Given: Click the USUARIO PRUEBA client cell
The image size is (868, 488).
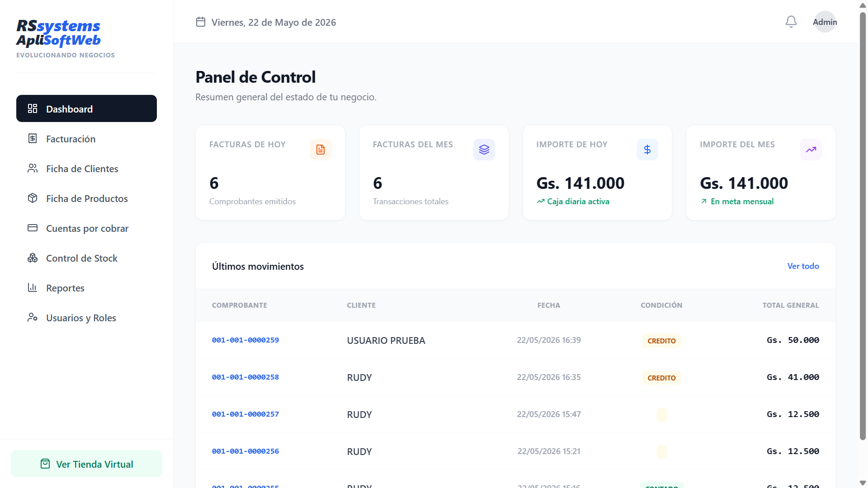Looking at the screenshot, I should (386, 340).
